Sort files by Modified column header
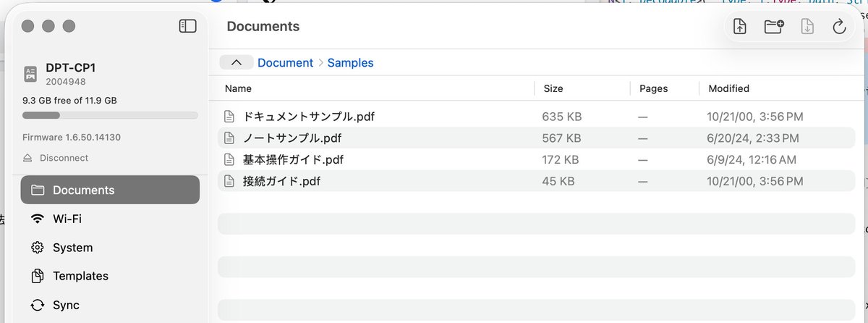Screen dimensions: 868x323 (x=729, y=88)
